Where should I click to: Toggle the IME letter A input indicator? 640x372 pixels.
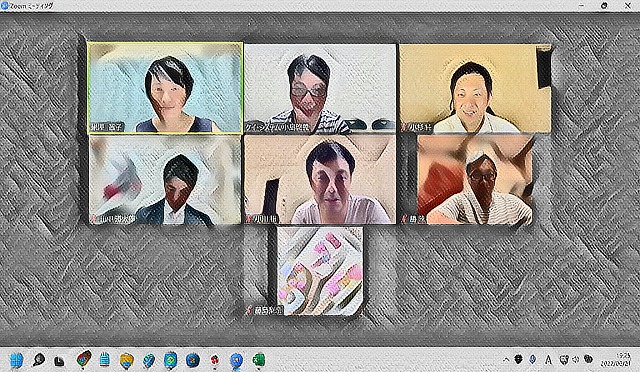coord(548,359)
